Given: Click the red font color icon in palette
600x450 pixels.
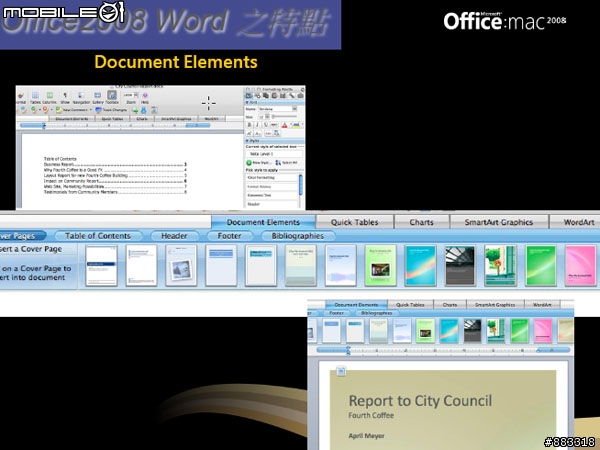Looking at the screenshot, I should [284, 125].
